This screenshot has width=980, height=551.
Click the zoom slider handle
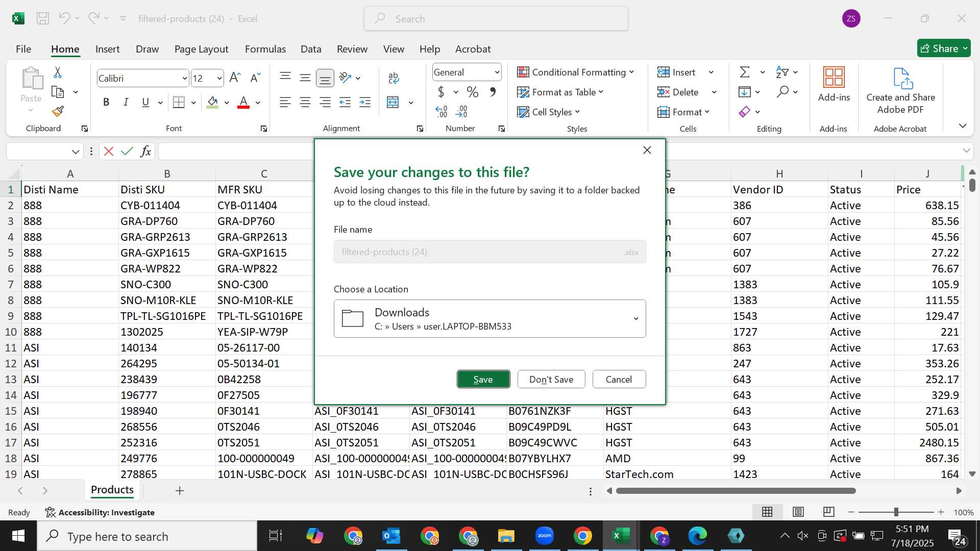pos(896,512)
